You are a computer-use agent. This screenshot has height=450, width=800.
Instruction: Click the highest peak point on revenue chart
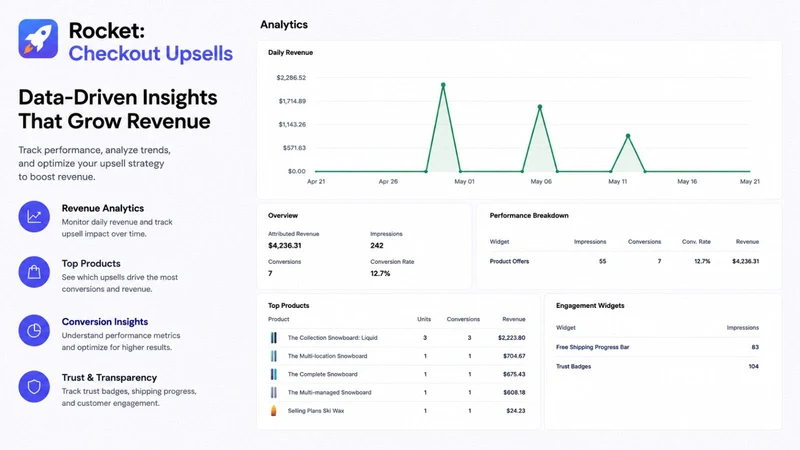[443, 85]
